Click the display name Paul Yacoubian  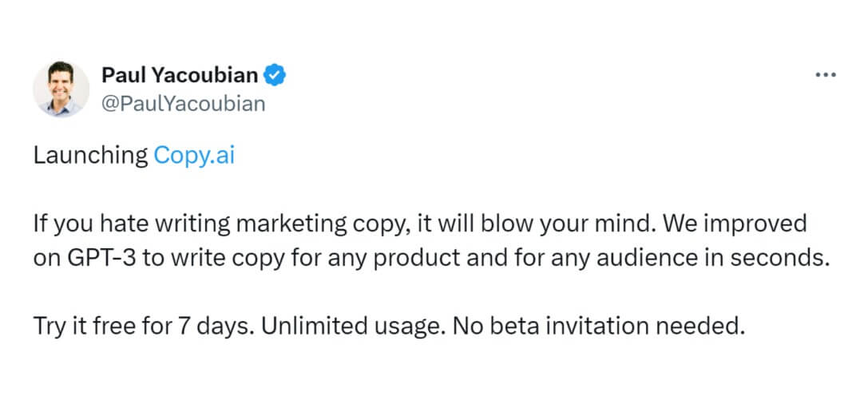(180, 75)
